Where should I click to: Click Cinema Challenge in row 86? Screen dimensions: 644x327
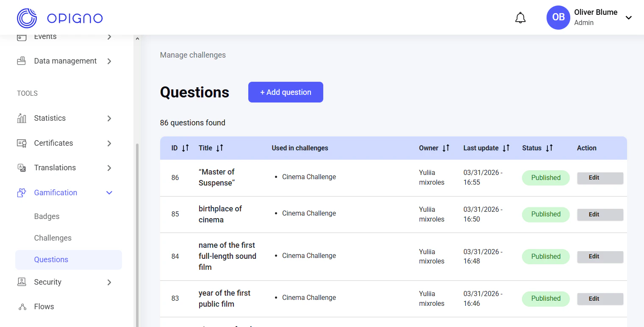[x=309, y=177]
